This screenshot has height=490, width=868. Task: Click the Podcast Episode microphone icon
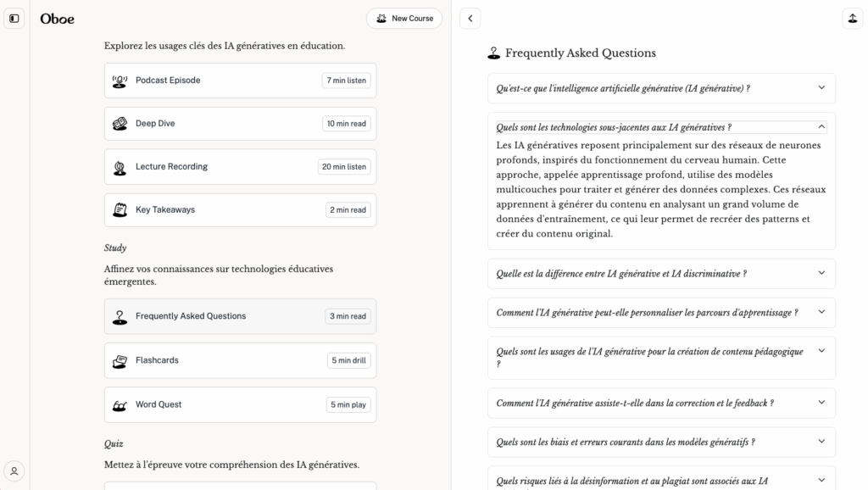click(120, 81)
